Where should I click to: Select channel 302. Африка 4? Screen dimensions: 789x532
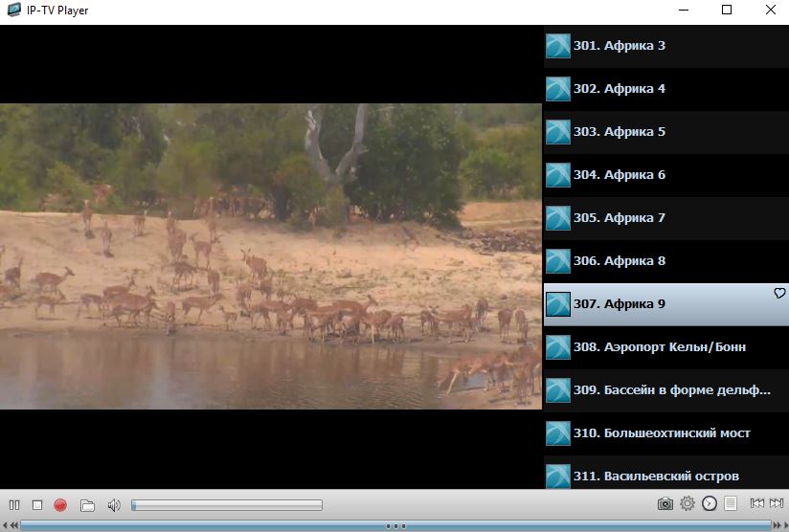coord(666,89)
